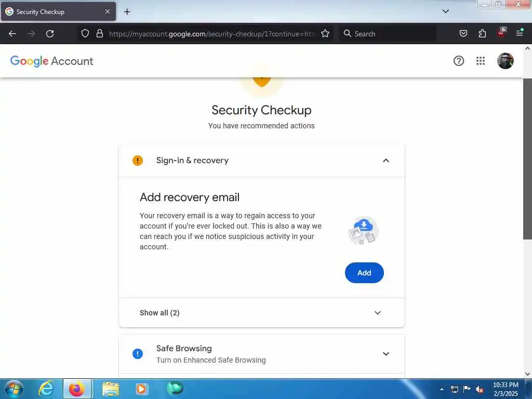Open the Firefox Extensions puzzle icon
The height and width of the screenshot is (399, 532).
[x=482, y=34]
